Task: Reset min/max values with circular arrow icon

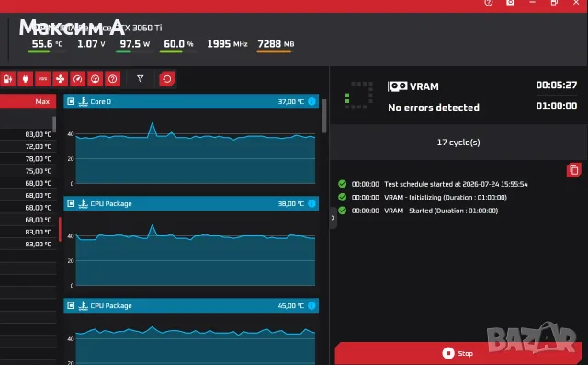Action: [167, 79]
